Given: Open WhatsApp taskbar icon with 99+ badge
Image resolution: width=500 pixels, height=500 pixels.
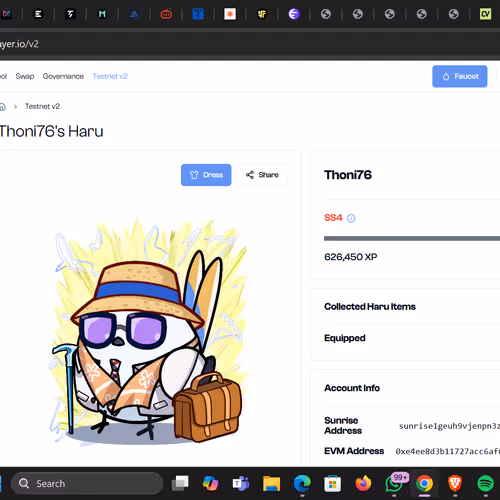Looking at the screenshot, I should coord(395,482).
